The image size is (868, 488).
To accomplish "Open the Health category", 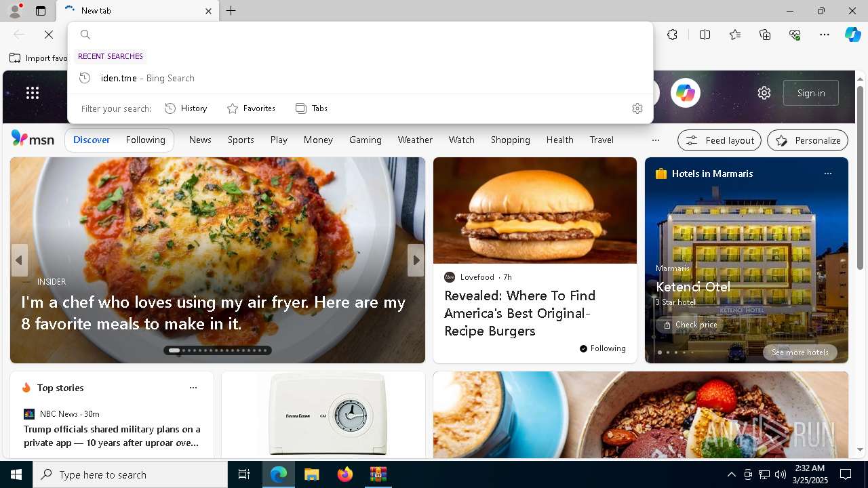I will coord(559,140).
